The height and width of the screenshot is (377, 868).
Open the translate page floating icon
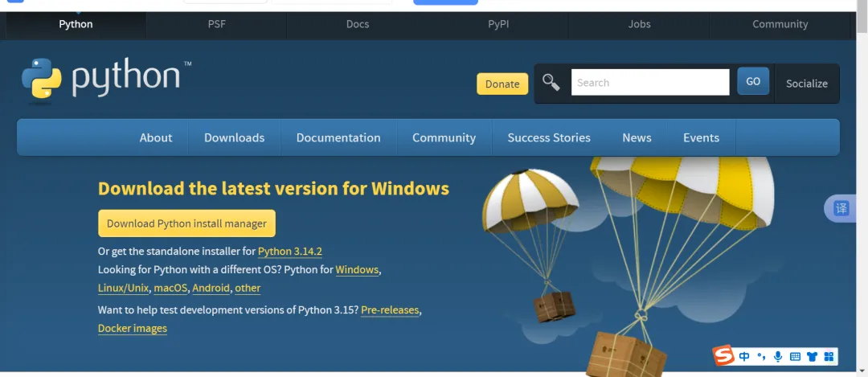click(841, 209)
